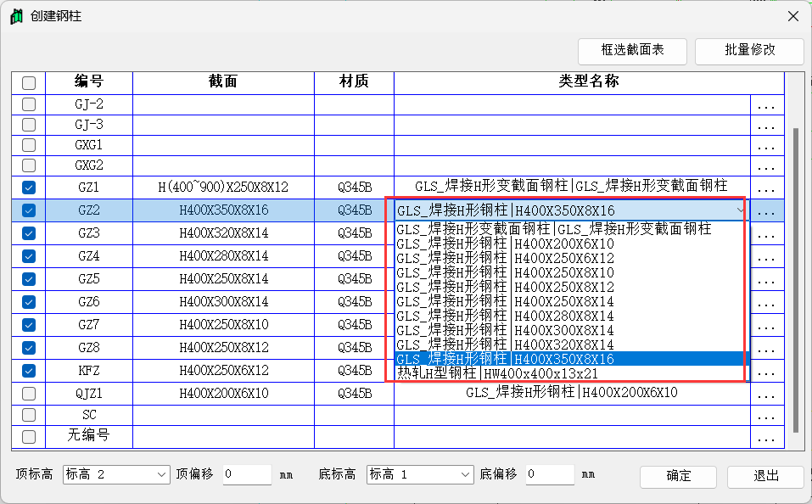Click the 编号 column header
Screen dimensions: 812x504
pyautogui.click(x=89, y=82)
